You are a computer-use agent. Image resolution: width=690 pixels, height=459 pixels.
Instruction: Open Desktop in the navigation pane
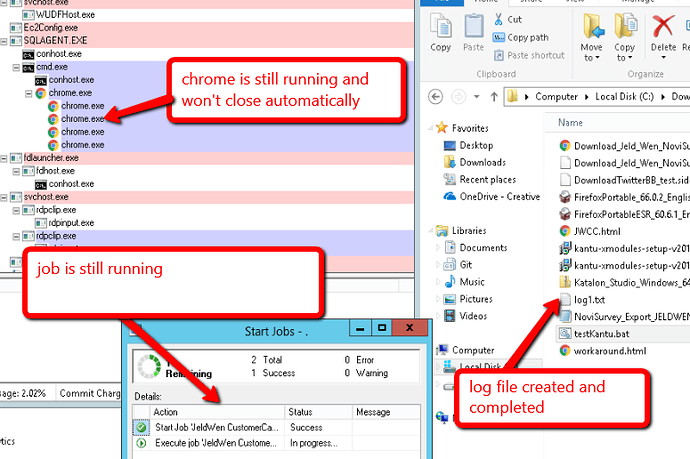coord(476,145)
